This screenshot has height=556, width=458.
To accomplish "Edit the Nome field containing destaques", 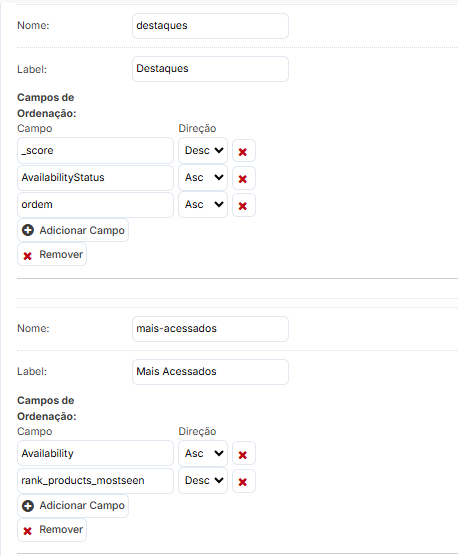I will [x=211, y=26].
